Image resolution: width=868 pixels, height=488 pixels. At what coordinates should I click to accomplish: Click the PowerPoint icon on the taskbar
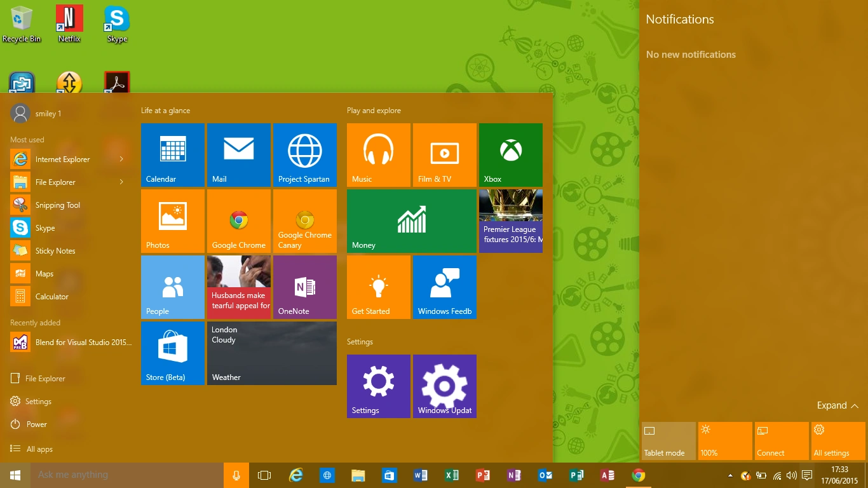point(483,475)
